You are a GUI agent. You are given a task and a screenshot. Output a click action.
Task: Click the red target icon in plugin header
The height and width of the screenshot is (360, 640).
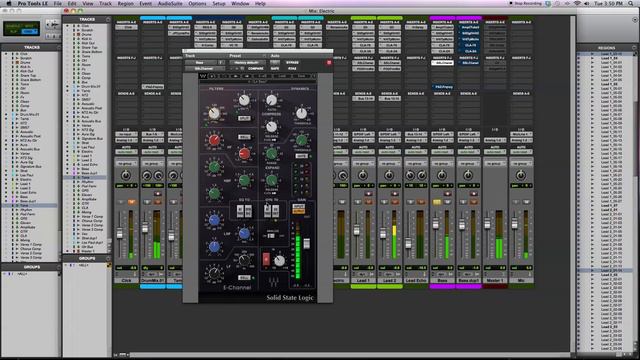pos(329,62)
